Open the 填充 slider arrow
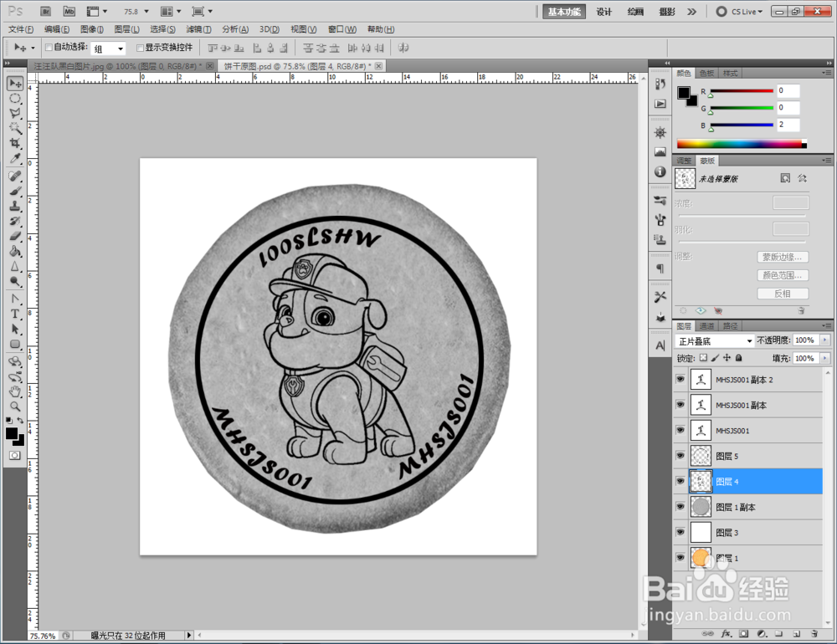The height and width of the screenshot is (644, 837). [825, 358]
